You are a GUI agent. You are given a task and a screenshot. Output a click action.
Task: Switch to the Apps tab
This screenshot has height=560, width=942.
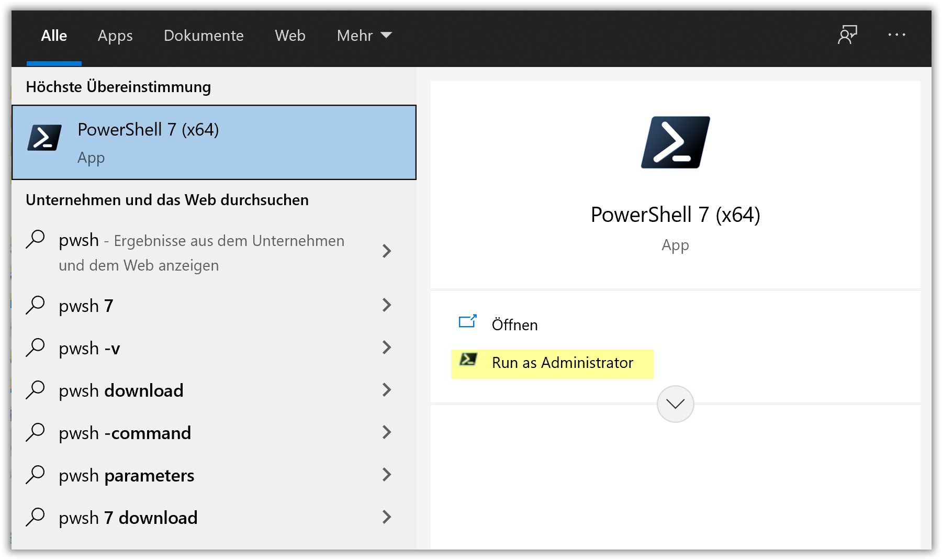pyautogui.click(x=115, y=36)
